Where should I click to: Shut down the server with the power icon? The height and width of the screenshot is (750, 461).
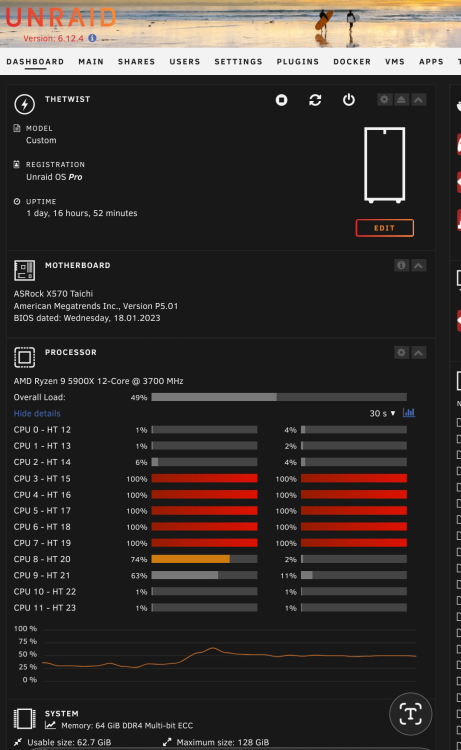point(349,100)
